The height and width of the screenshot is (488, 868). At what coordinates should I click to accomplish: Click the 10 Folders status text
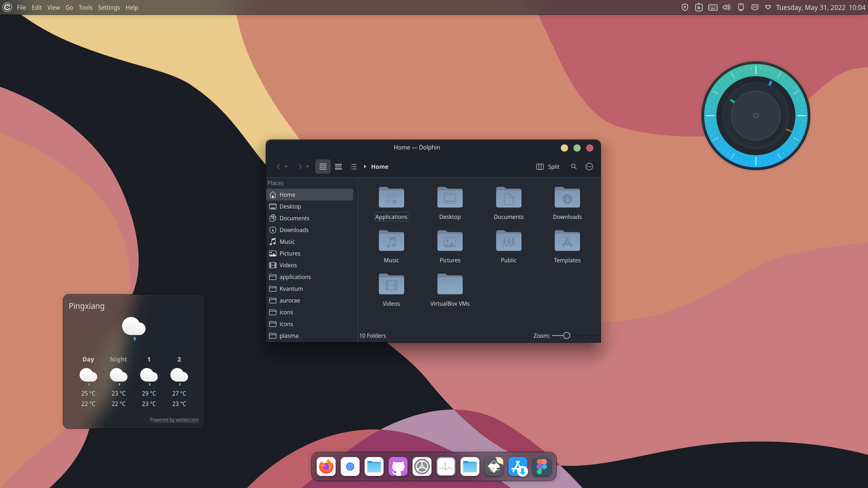(373, 336)
